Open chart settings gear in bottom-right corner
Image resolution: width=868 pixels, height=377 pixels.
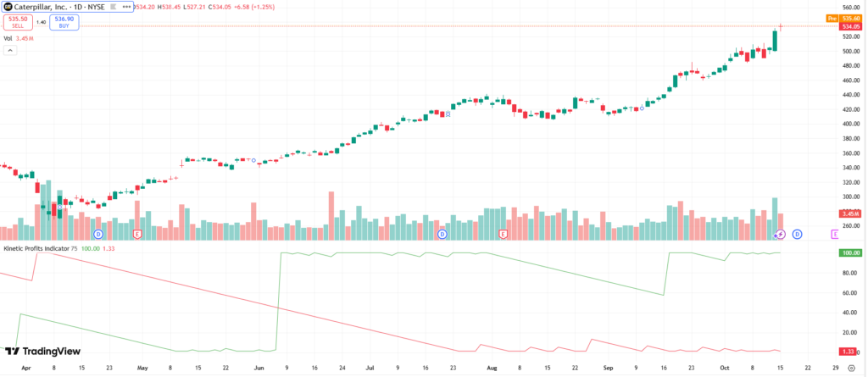[850, 369]
